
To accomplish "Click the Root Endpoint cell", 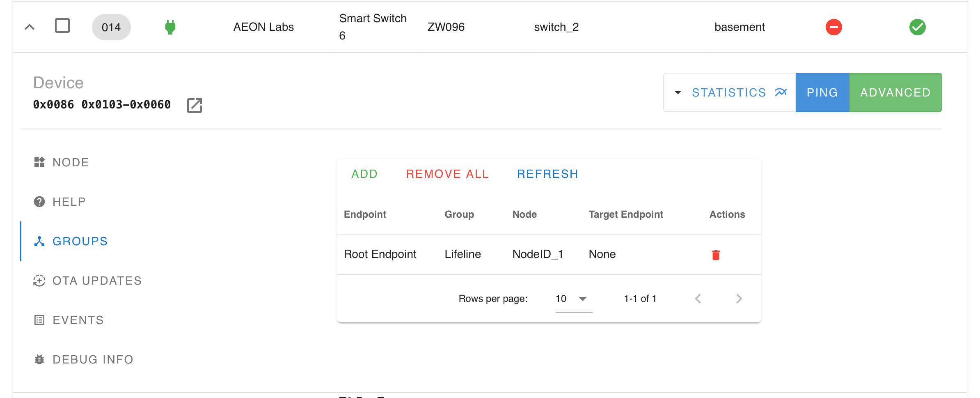I will point(380,254).
